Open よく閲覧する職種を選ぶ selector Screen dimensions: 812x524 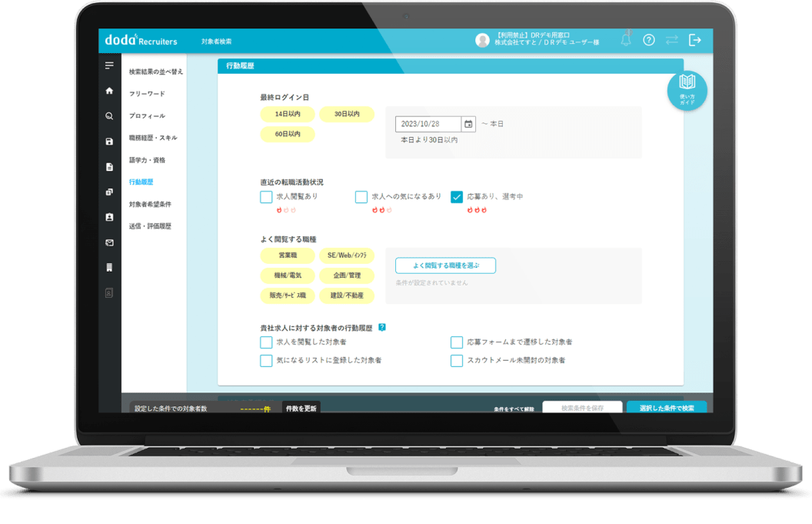445,265
